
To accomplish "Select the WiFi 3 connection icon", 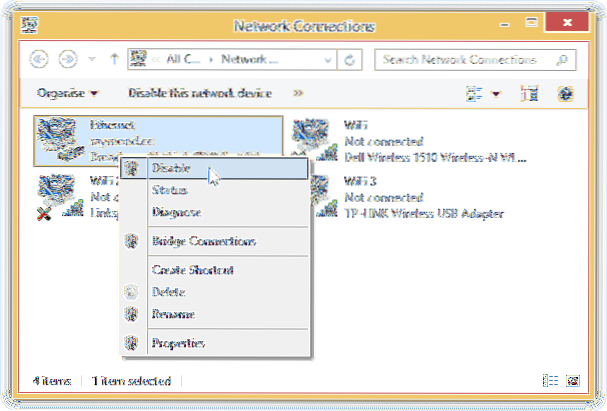I will (324, 196).
